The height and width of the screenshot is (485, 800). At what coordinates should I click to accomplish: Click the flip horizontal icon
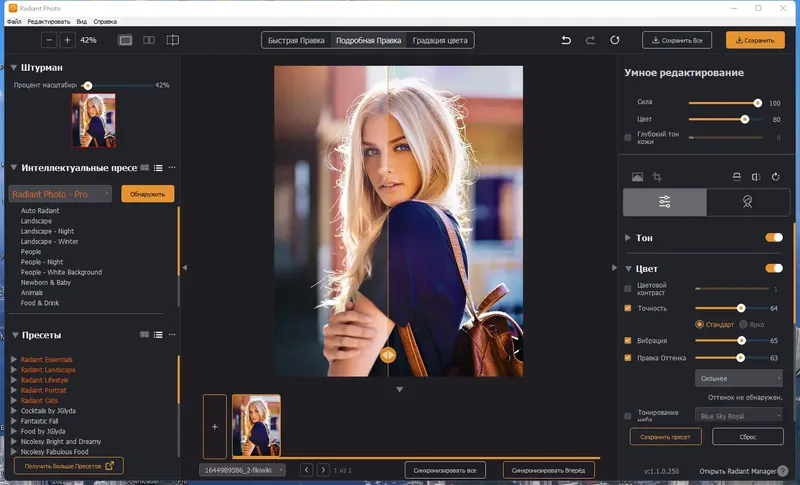tap(756, 177)
